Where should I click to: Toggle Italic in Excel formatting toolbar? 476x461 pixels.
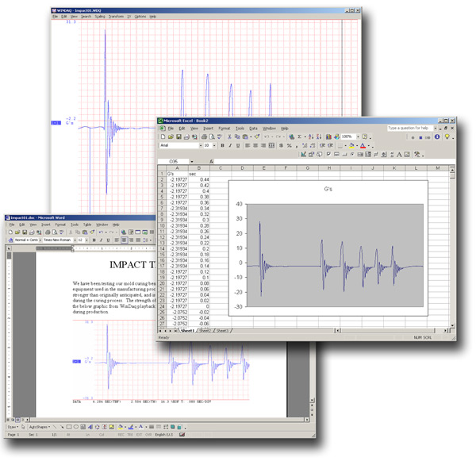point(230,145)
